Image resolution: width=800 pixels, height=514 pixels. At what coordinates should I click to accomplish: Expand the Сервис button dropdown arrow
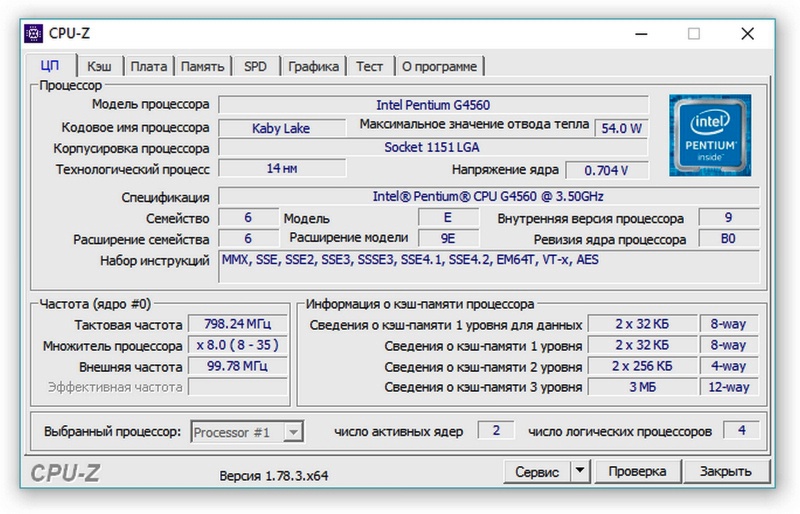pos(580,471)
